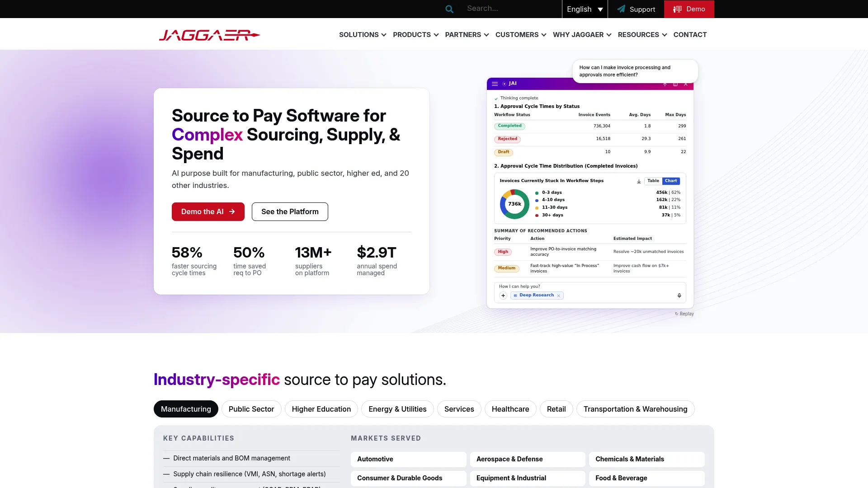Image resolution: width=868 pixels, height=488 pixels.
Task: Click into the Search field
Action: tap(511, 9)
